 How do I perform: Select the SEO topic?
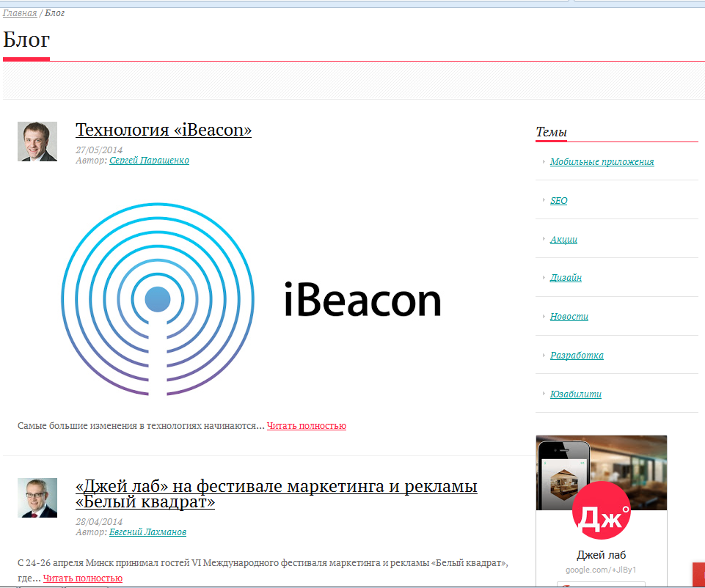point(558,201)
